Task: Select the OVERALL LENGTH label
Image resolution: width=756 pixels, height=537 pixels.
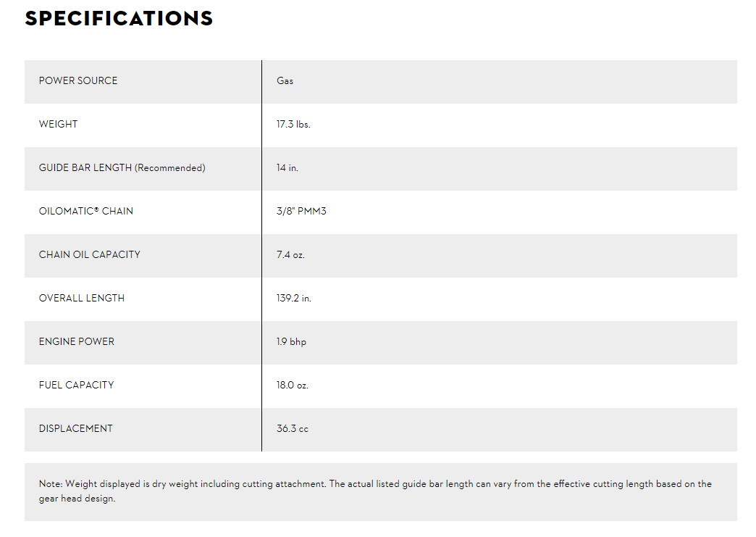Action: pos(82,298)
